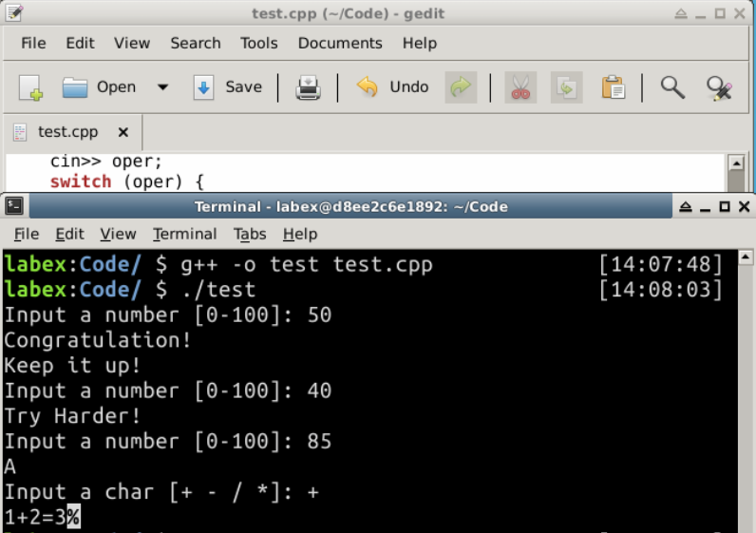Click the Redo arrow icon
Screen dimensions: 756x533
click(461, 87)
